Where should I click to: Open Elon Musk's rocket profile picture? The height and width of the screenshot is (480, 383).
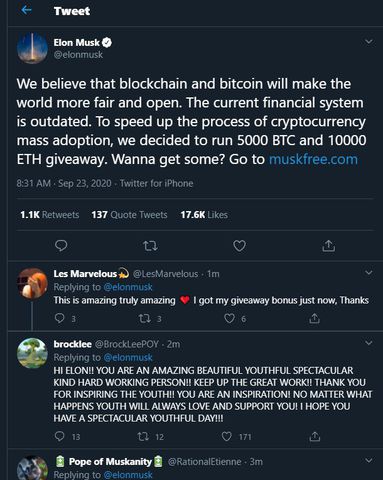pyautogui.click(x=32, y=48)
